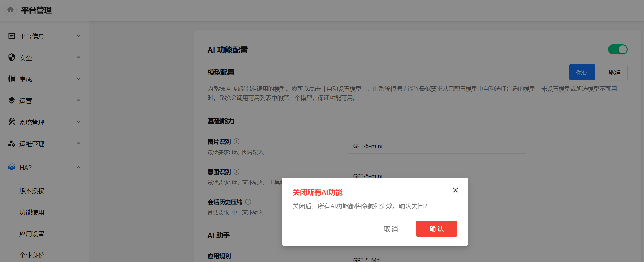644x262 pixels.
Task: Click the 运营 layers icon
Action: (x=12, y=100)
